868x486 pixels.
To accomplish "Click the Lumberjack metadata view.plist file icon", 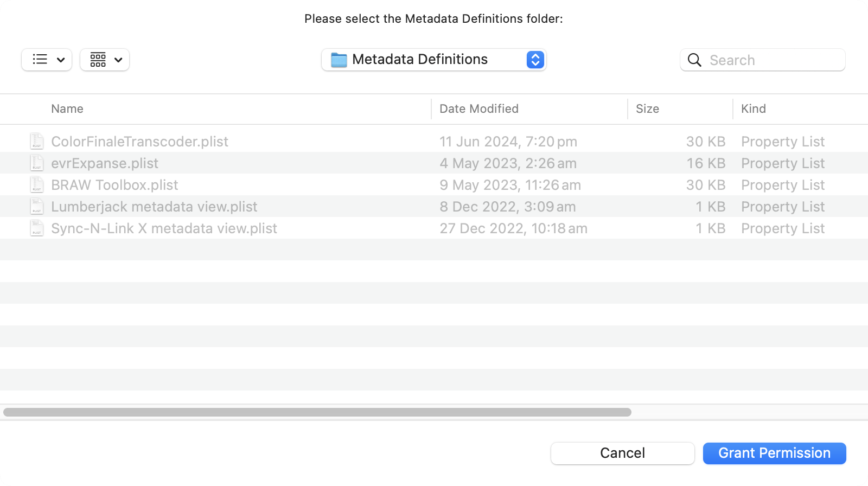I will click(36, 206).
